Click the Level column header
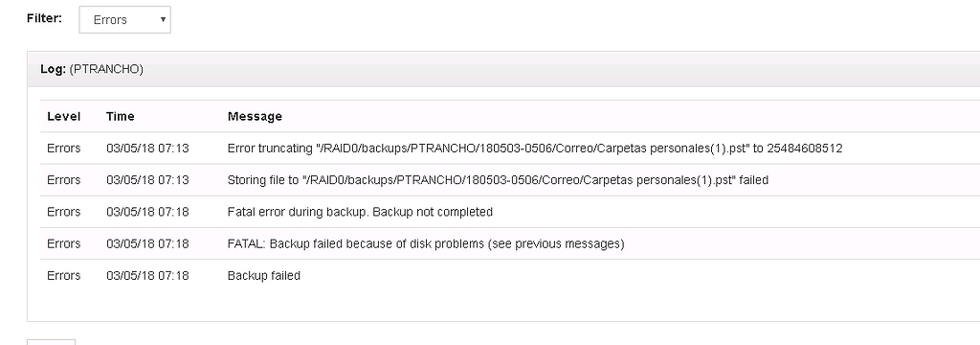Viewport: 980px width, 345px height. (x=64, y=117)
